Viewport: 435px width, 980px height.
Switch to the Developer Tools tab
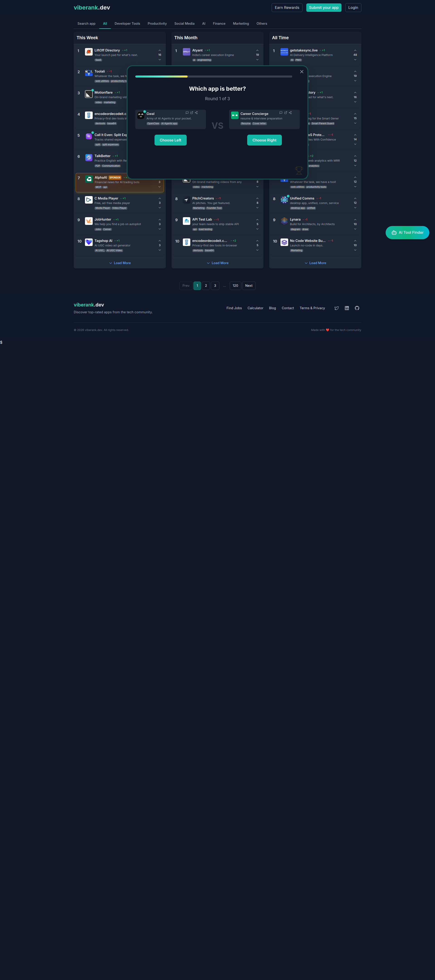(127, 24)
